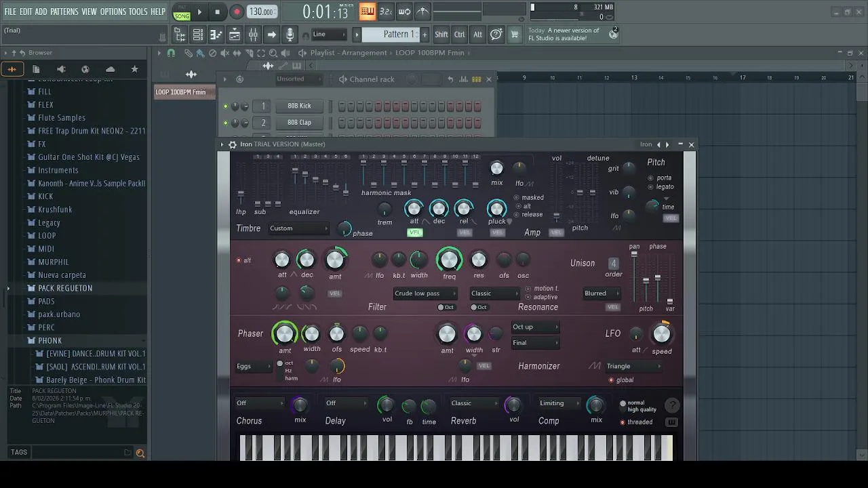Toggle the filter envelope alt option
868x488 pixels.
239,260
